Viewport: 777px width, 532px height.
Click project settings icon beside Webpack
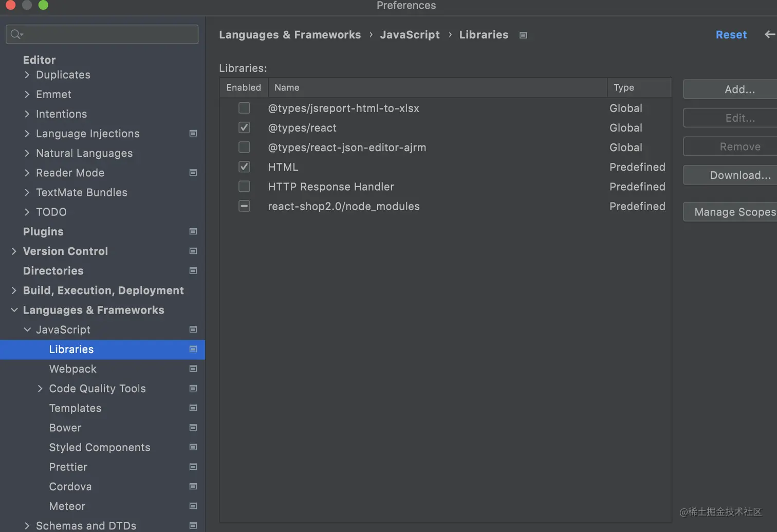pos(193,369)
